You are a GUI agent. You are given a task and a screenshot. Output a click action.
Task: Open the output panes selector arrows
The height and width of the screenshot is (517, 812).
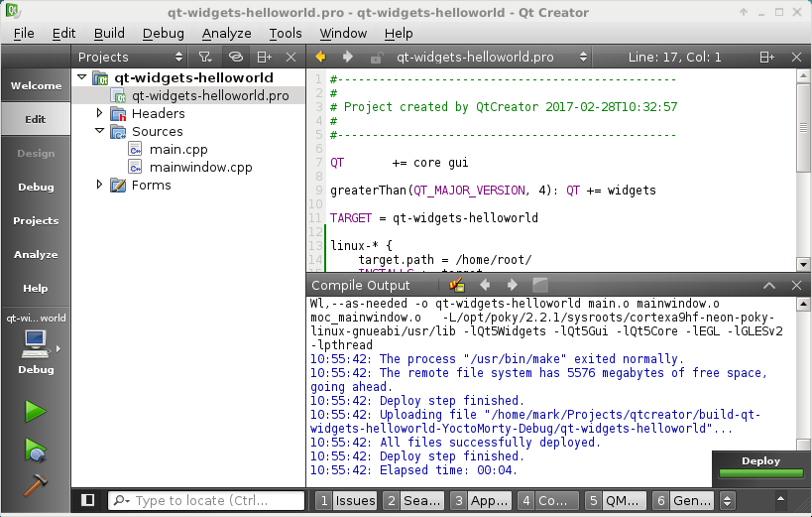click(x=727, y=500)
